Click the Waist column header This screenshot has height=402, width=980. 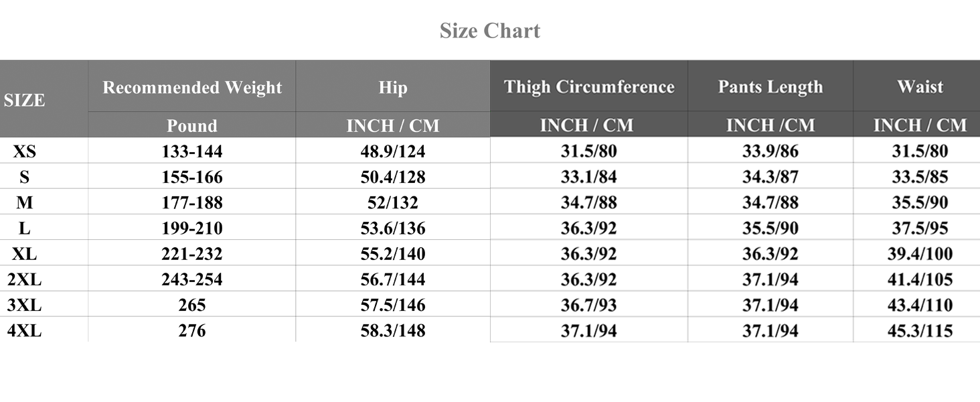click(920, 87)
